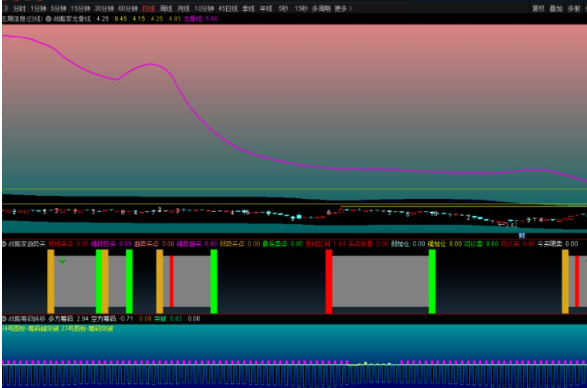Select the 60分钟 period tab
Viewport: 587px width, 388px height.
(x=128, y=8)
